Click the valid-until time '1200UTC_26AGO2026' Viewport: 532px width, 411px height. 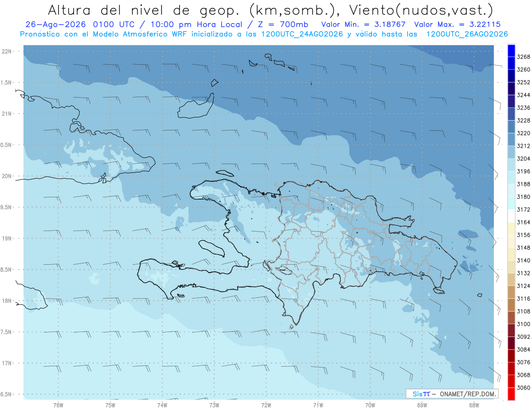click(467, 34)
